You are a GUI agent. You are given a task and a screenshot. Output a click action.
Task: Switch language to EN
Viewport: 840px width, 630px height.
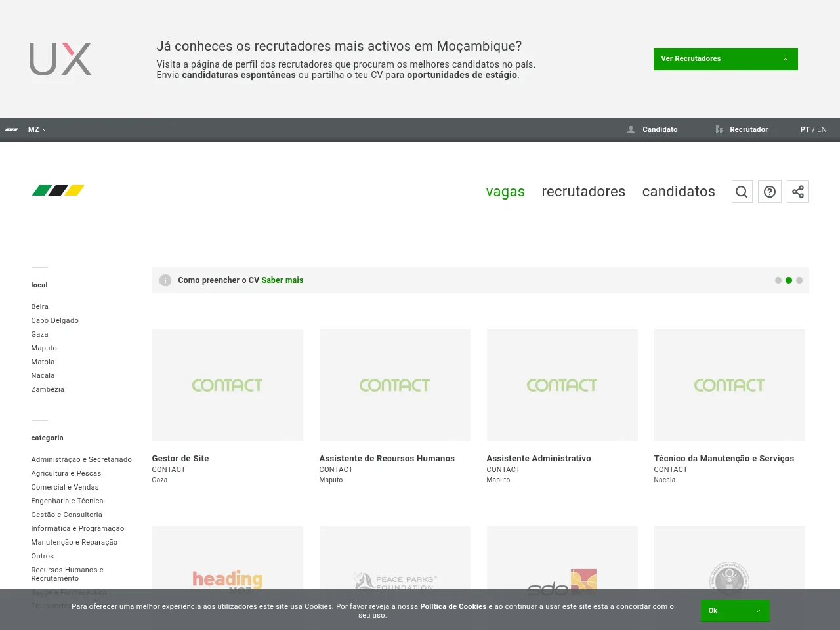[822, 130]
